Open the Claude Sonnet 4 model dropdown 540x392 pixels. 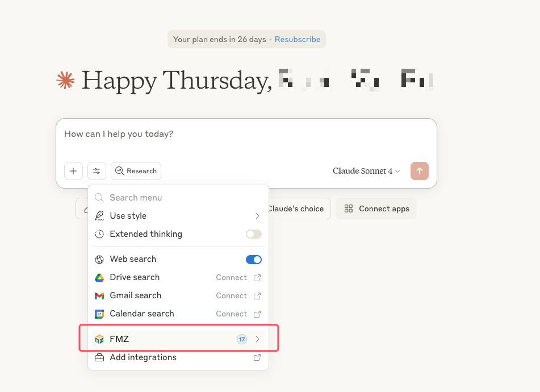click(366, 171)
